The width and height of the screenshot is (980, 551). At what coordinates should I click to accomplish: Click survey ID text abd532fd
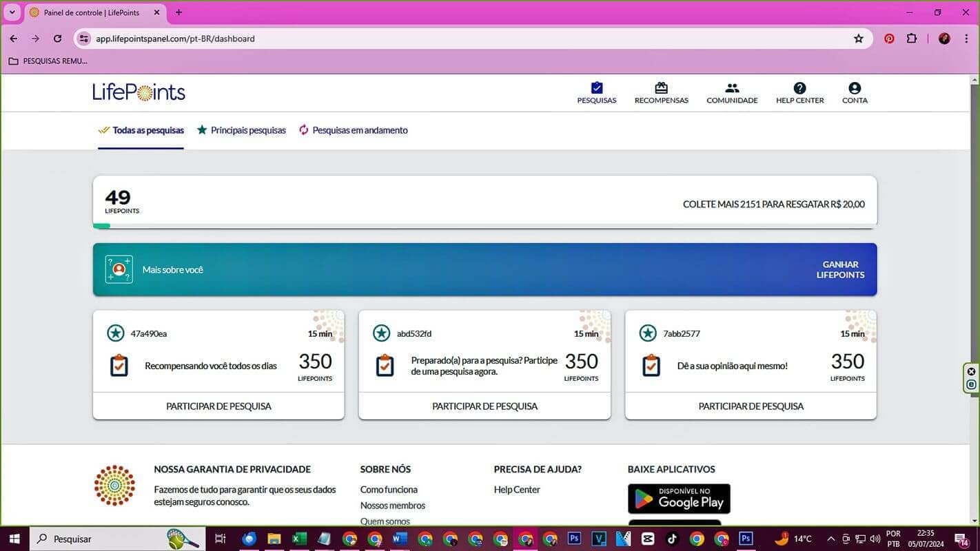tap(414, 334)
